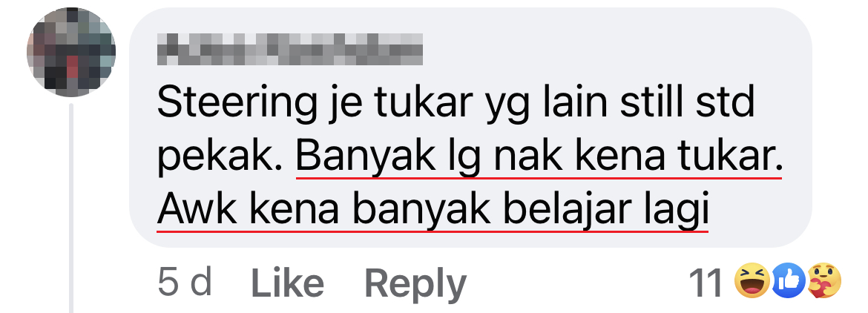Click the Haha laughing reaction icon
This screenshot has width=868, height=313.
click(x=752, y=280)
